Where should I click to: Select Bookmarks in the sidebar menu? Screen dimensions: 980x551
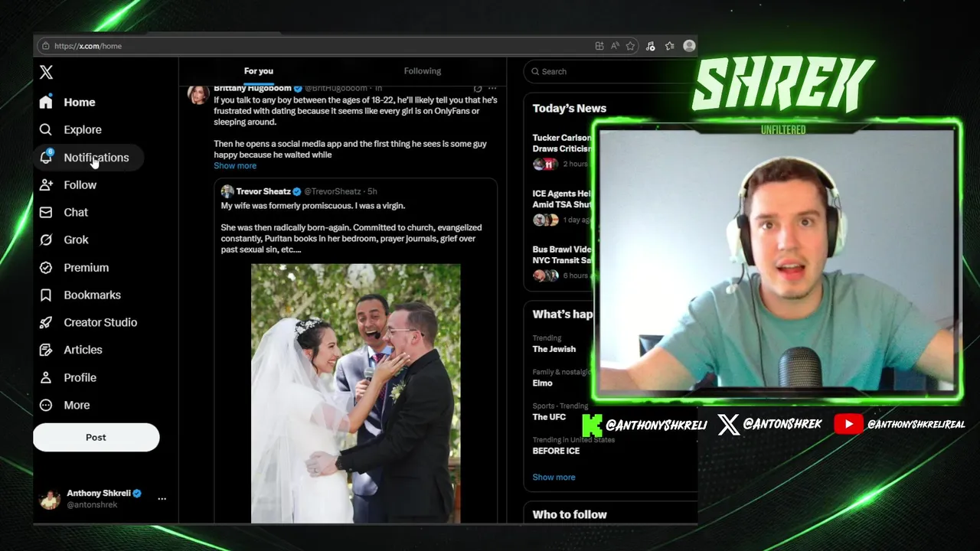click(93, 295)
